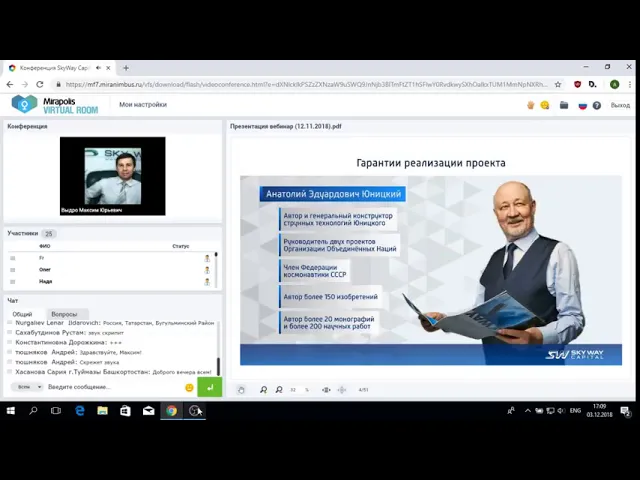Check box beside тюшняков Андрей Здравствуйте message
This screenshot has height=480, width=640.
tap(10, 352)
